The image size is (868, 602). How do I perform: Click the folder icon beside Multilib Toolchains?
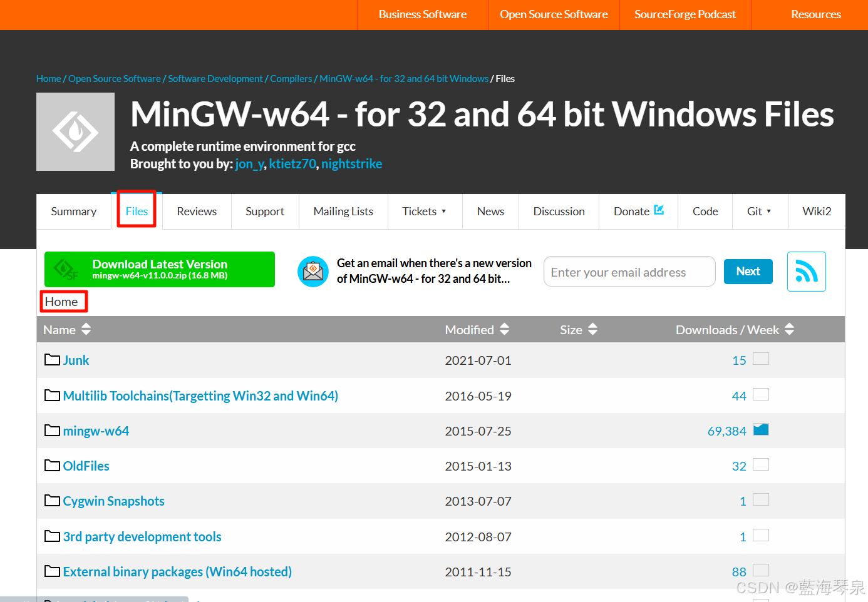click(53, 395)
